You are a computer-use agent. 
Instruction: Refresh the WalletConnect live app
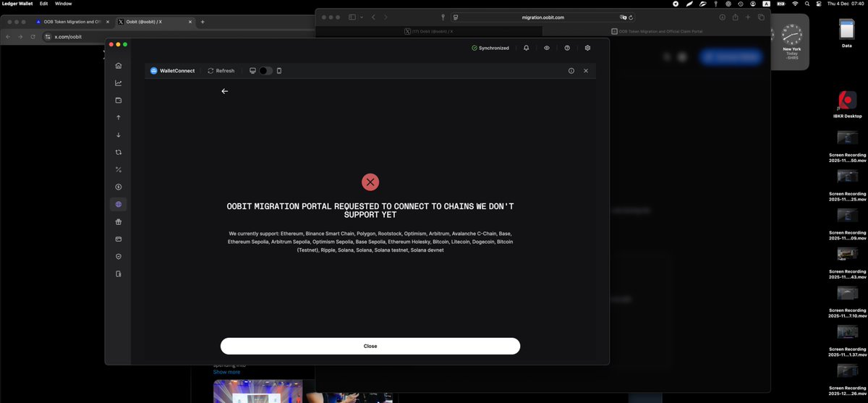point(221,71)
